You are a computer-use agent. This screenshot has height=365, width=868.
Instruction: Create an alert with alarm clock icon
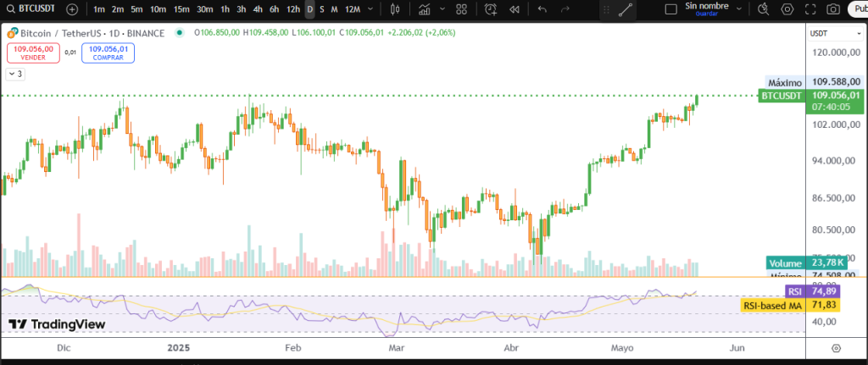point(491,8)
